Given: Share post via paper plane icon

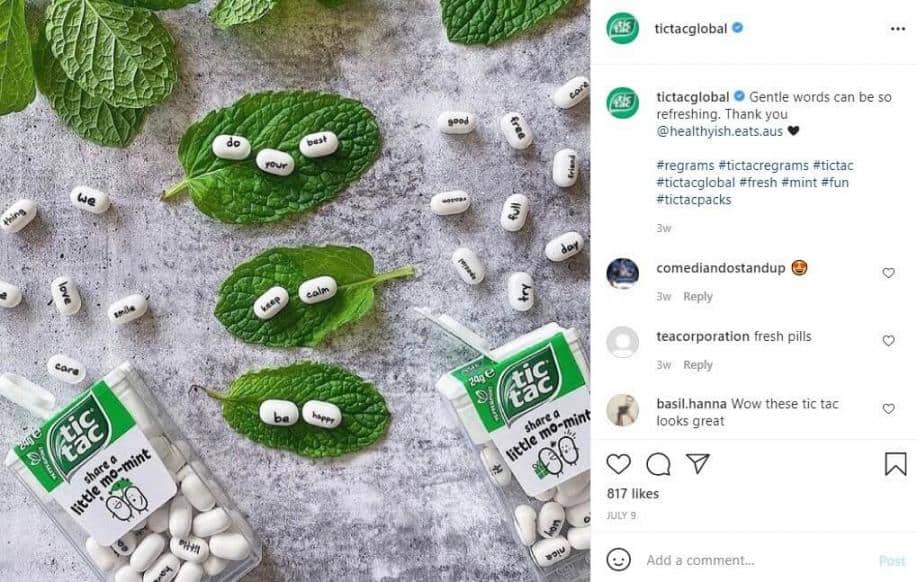Looking at the screenshot, I should tap(697, 464).
